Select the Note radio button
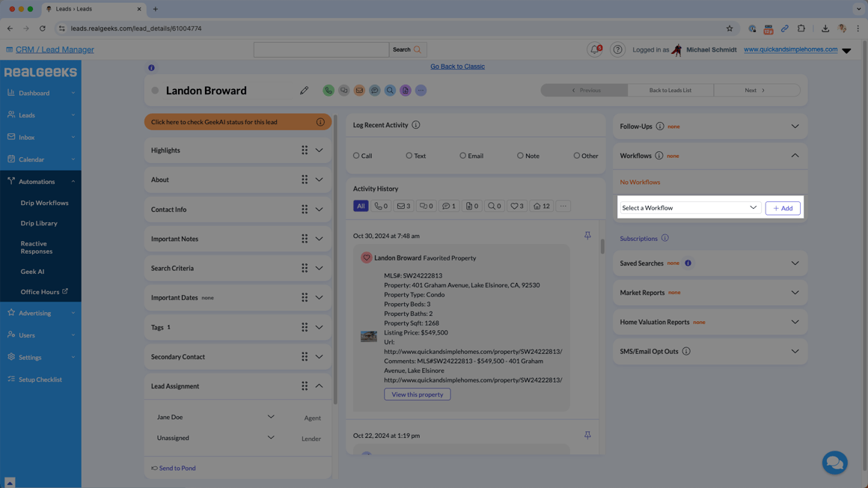Screen dimensions: 868x488 (x=521, y=156)
